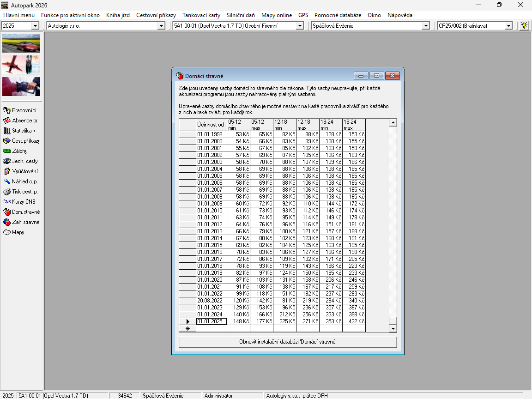Click the empty new row date cell
The height and width of the screenshot is (399, 532).
point(212,329)
